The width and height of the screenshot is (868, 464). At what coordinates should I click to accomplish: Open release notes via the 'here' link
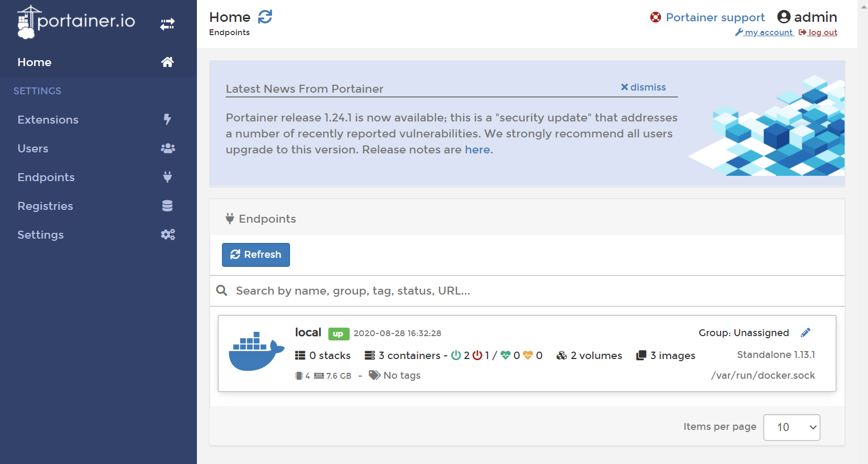pos(477,150)
